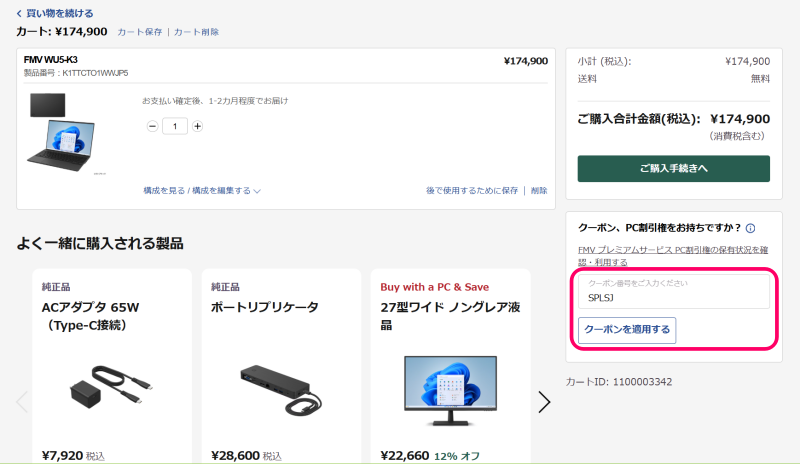This screenshot has height=464, width=800.
Task: Increase quantity with the plus button
Action: click(197, 126)
